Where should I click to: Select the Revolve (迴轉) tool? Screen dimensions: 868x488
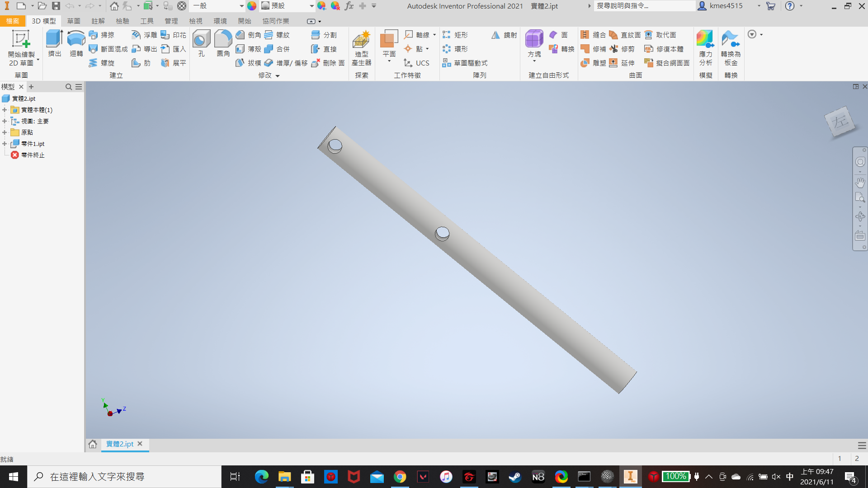point(76,43)
